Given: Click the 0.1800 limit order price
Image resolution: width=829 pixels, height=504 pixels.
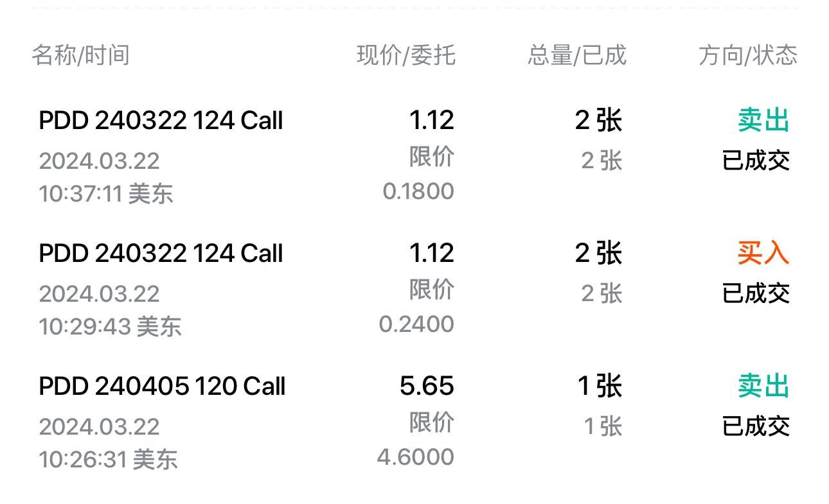Looking at the screenshot, I should [x=418, y=191].
